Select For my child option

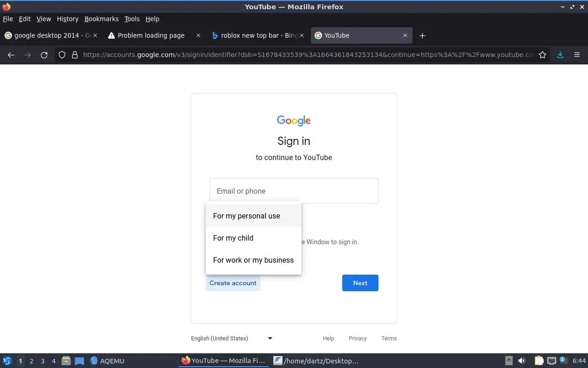click(254, 238)
